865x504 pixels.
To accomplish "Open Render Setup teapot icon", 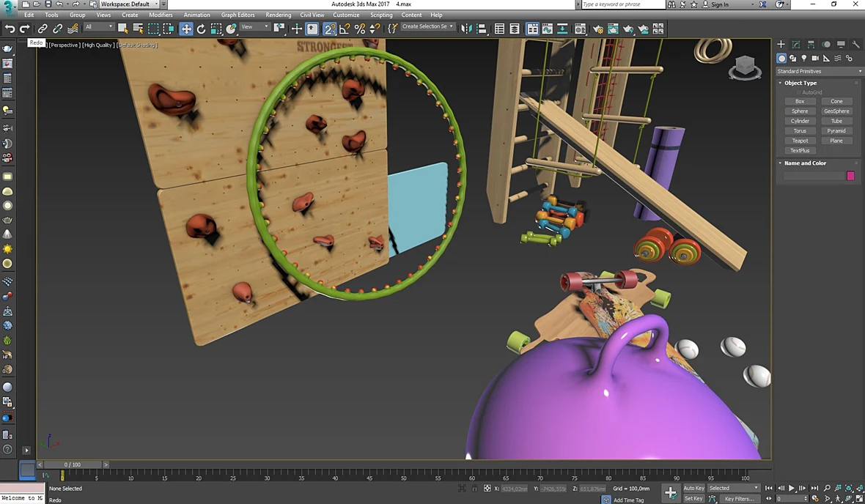I will tap(598, 29).
